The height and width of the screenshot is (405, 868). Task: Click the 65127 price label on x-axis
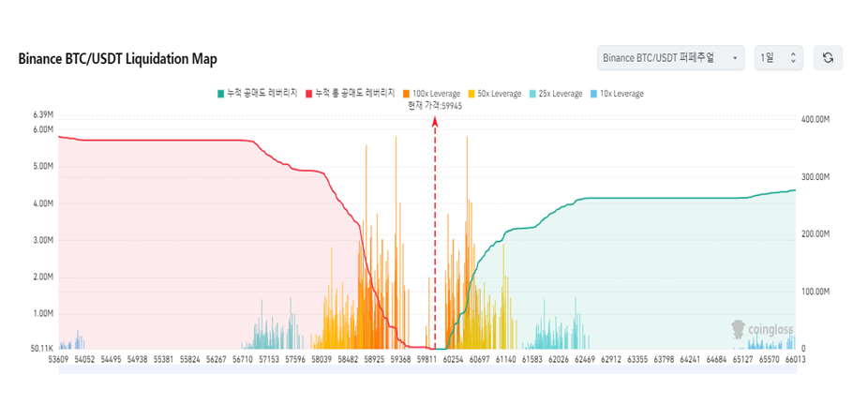click(742, 359)
